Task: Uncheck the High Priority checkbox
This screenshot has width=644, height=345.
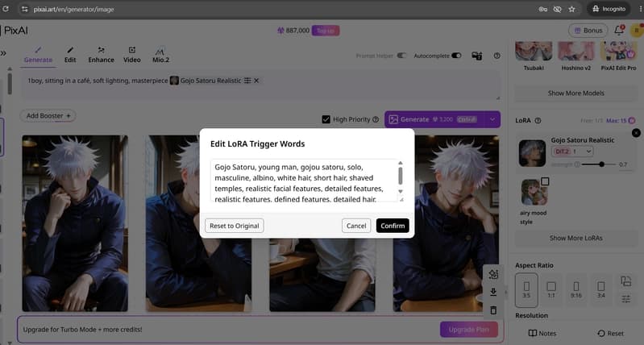Action: tap(326, 119)
